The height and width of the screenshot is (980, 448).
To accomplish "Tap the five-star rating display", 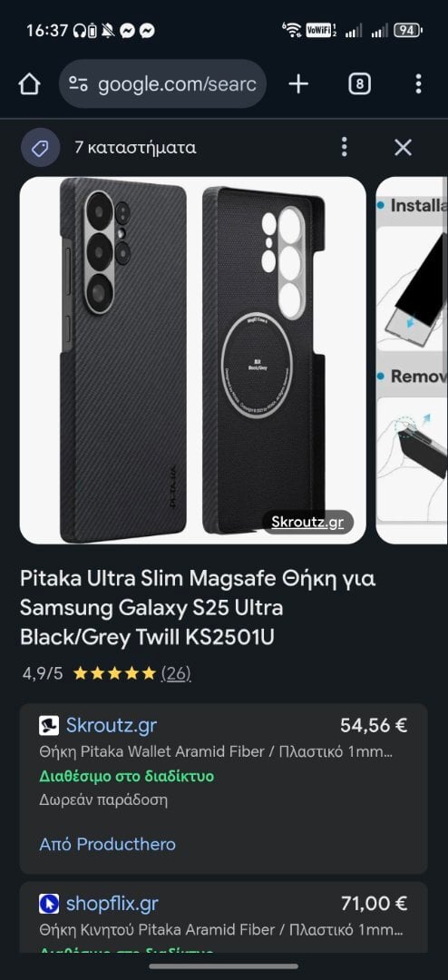I will (x=113, y=673).
